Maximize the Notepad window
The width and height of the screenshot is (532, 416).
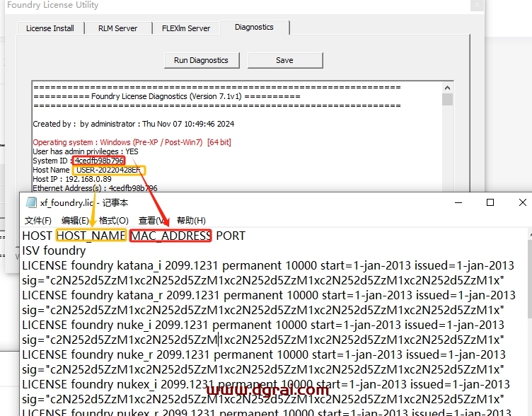click(x=490, y=202)
